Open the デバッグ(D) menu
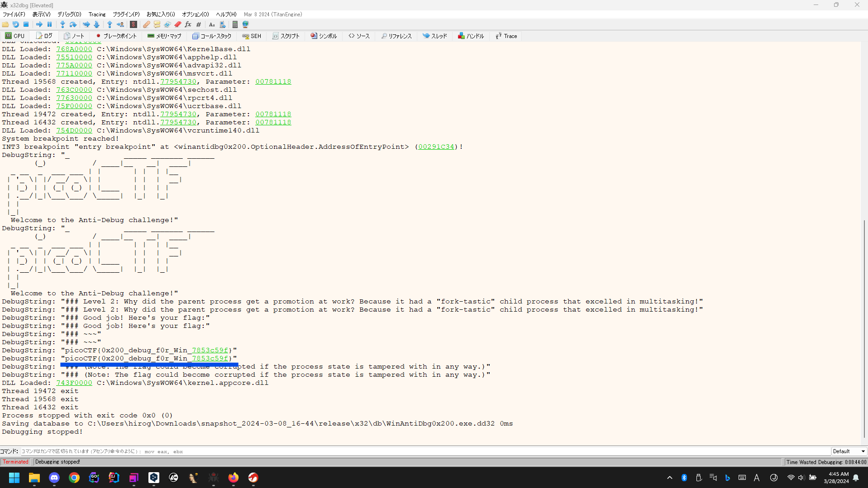868x488 pixels. click(x=69, y=14)
